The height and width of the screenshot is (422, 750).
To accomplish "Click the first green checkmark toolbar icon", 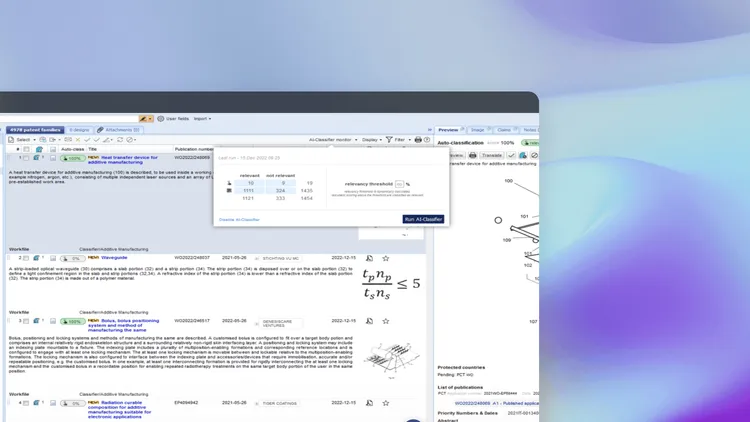I will point(87,140).
